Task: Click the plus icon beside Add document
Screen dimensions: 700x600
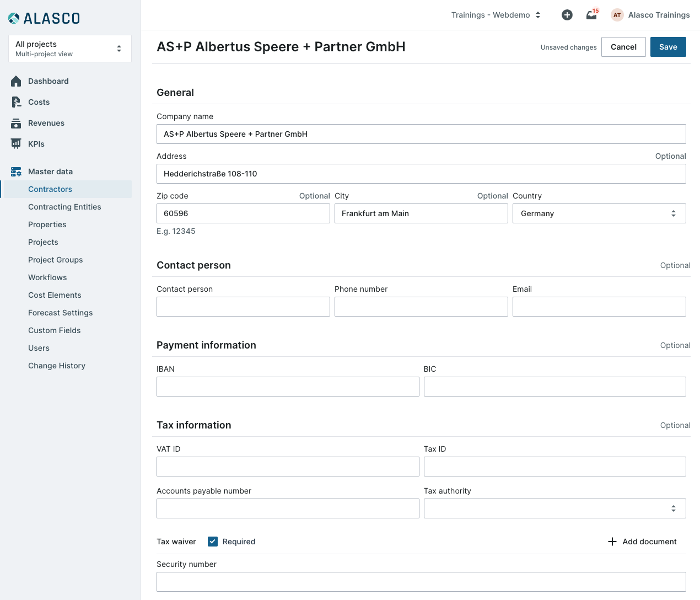Action: tap(612, 542)
